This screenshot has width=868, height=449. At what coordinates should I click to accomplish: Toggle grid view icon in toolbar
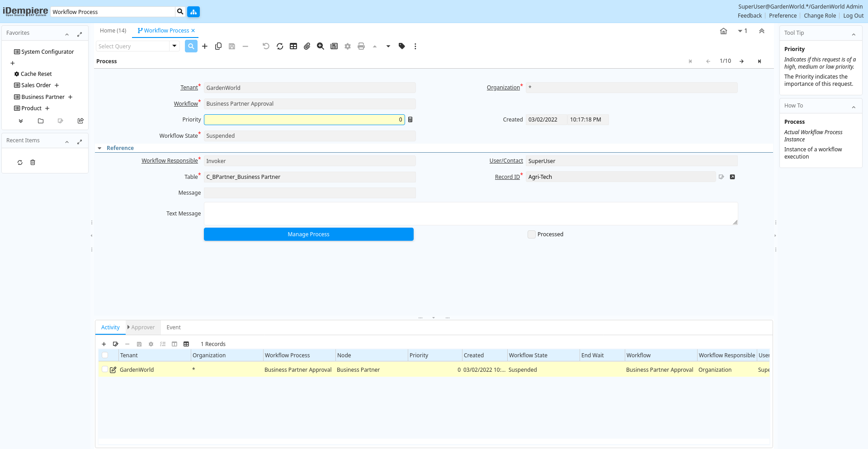point(293,46)
